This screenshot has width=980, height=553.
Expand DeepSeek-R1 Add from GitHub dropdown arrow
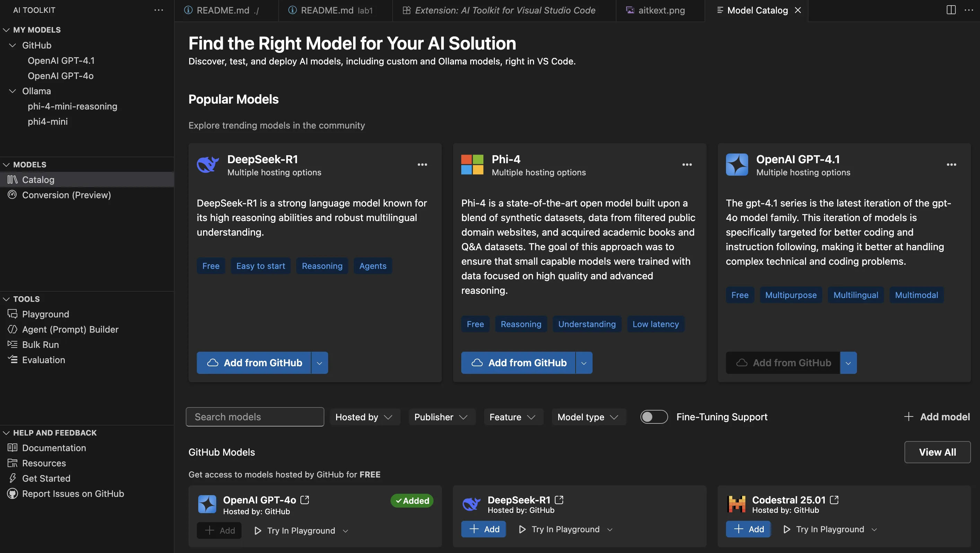(320, 363)
